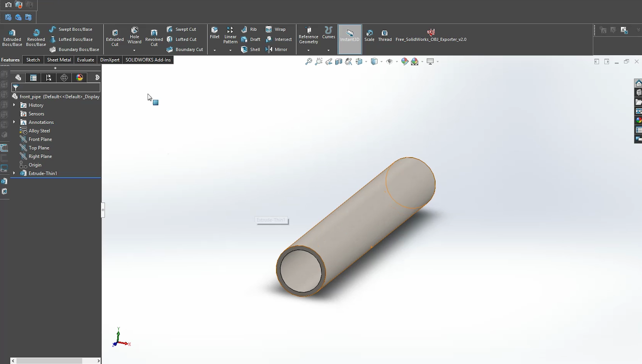Viewport: 642px width, 364px height.
Task: Open PropertyManager tab
Action: click(33, 78)
